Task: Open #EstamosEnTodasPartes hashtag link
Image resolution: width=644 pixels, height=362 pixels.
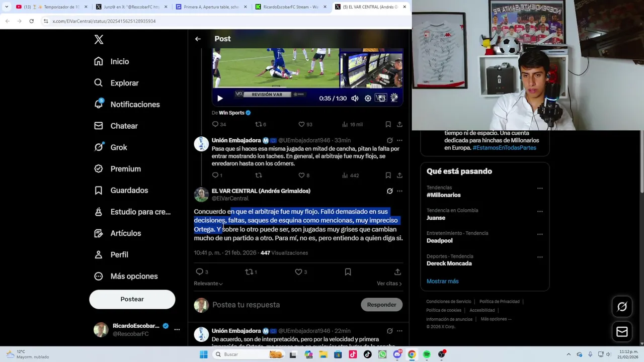Action: [504, 148]
